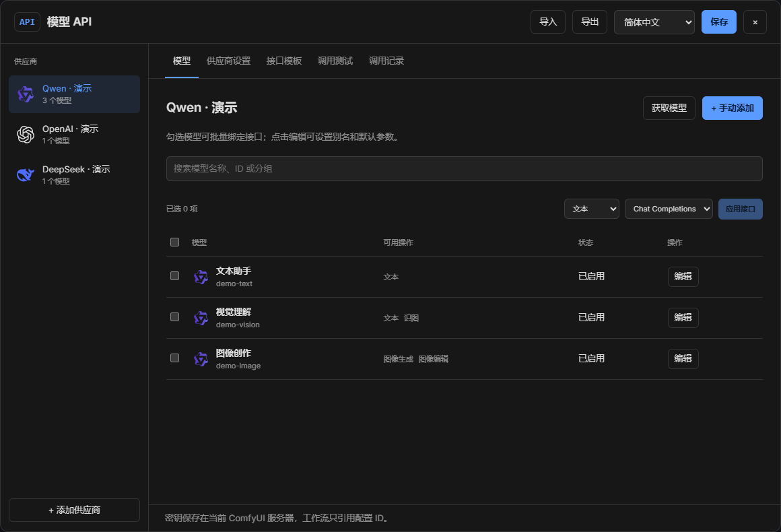
Task: Check the 文本助手 row checkbox
Action: (174, 276)
